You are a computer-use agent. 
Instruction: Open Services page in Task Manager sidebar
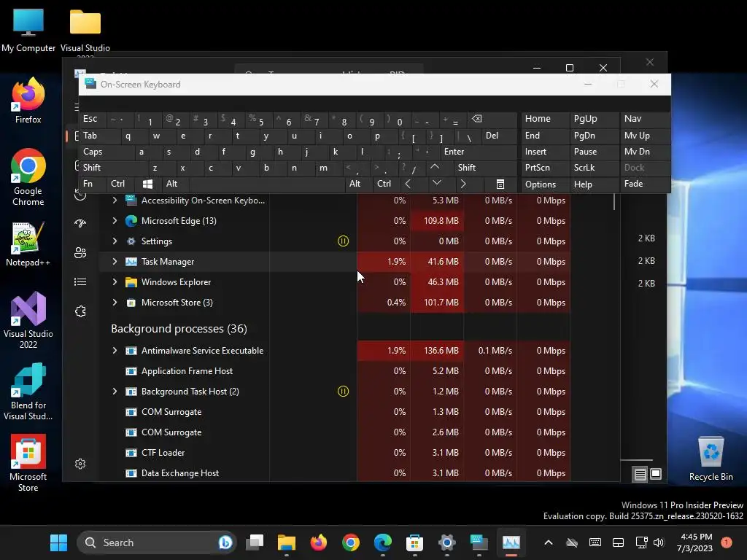point(80,311)
